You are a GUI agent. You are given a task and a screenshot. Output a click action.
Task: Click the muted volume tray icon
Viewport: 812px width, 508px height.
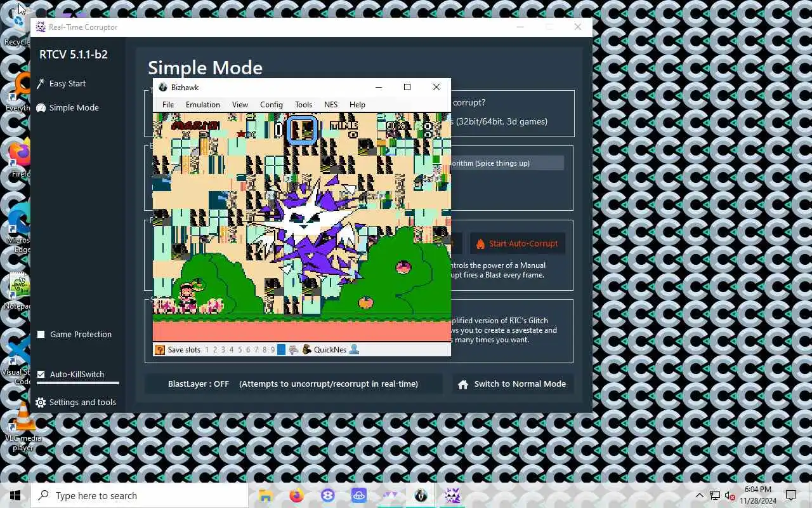(x=730, y=495)
